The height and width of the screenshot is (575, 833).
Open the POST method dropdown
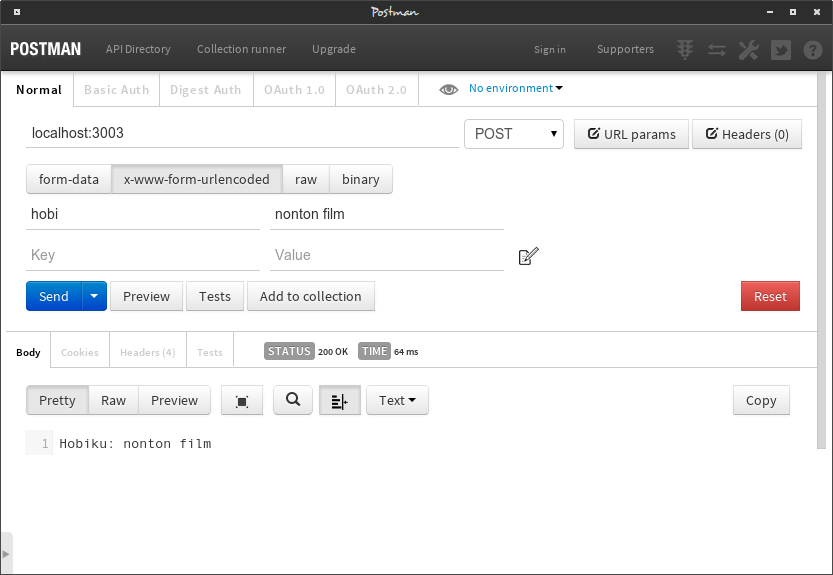514,134
